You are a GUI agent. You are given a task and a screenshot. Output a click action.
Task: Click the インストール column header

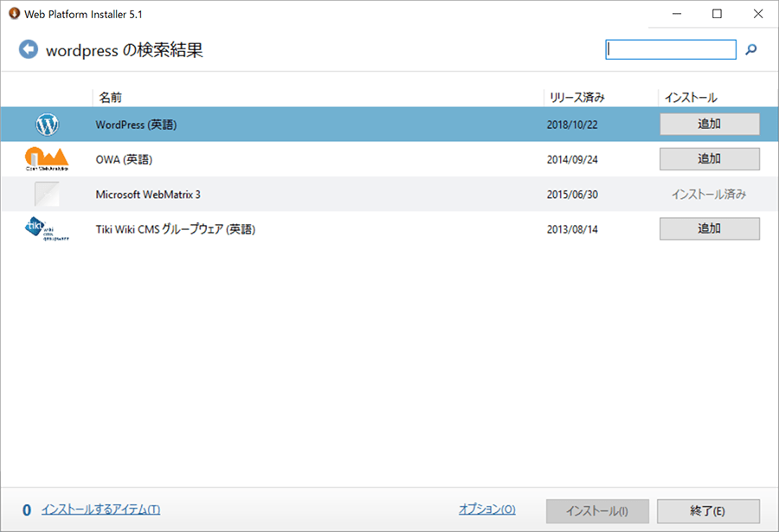pyautogui.click(x=691, y=98)
